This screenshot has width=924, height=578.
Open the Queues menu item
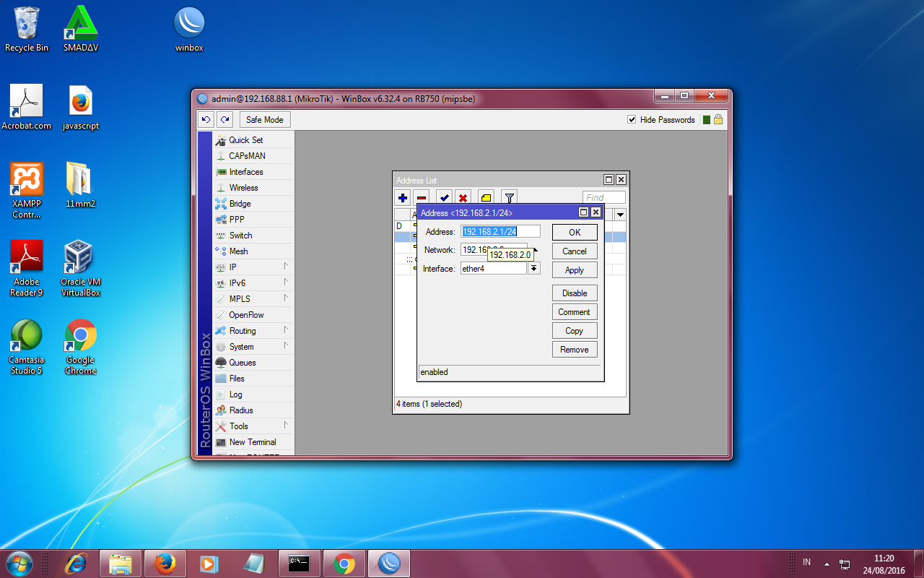(x=254, y=363)
